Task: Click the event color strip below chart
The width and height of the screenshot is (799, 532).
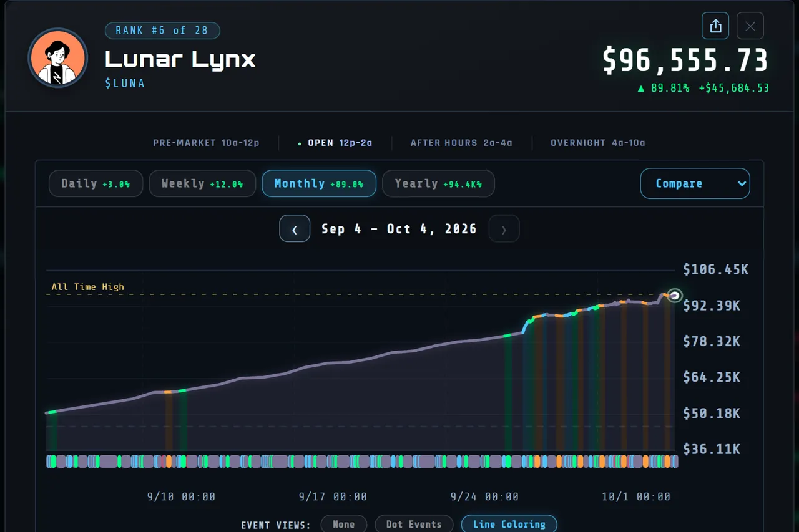Action: pyautogui.click(x=362, y=462)
